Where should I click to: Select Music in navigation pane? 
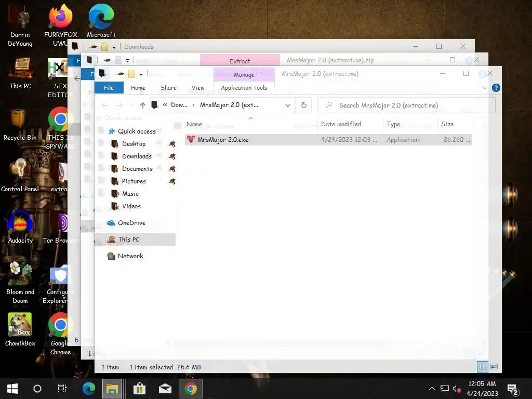point(130,194)
